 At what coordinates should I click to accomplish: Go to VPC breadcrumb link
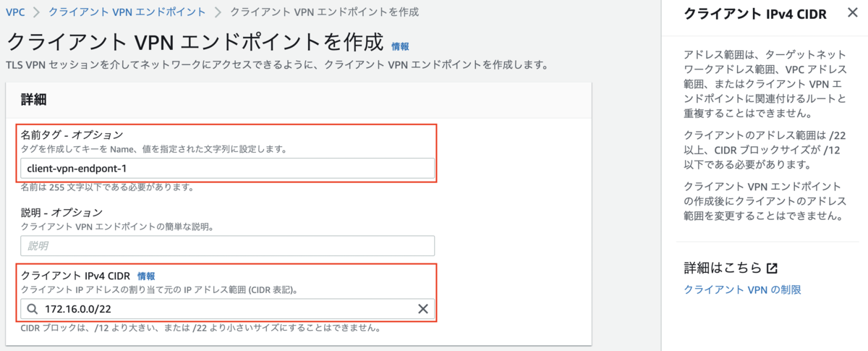[x=14, y=12]
